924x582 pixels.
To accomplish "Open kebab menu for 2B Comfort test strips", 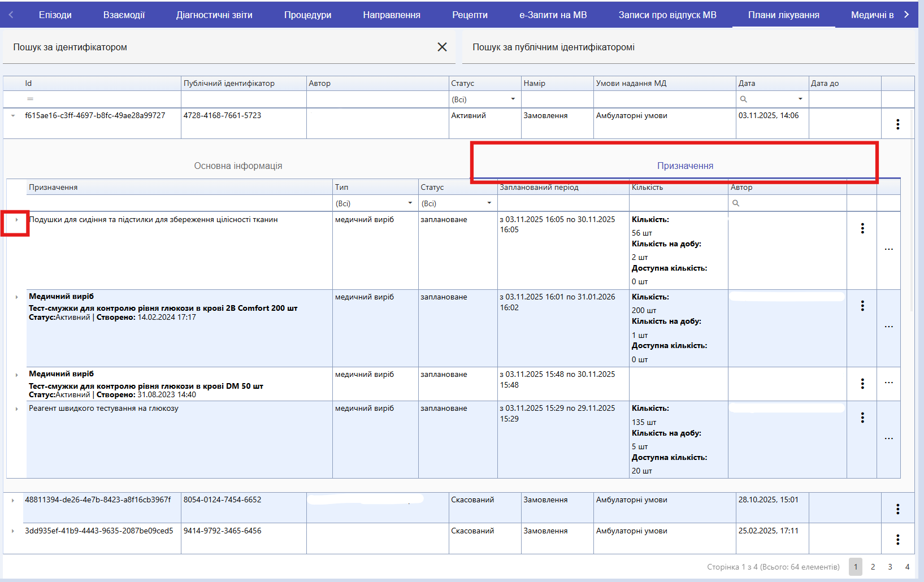I will coord(862,306).
